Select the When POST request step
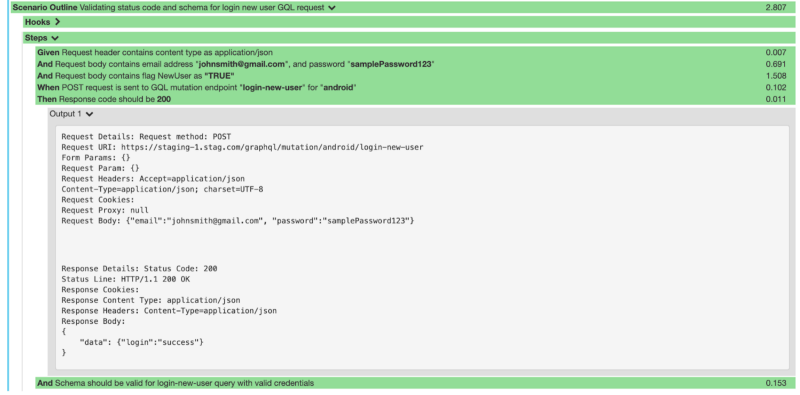The height and width of the screenshot is (395, 800). click(415, 87)
